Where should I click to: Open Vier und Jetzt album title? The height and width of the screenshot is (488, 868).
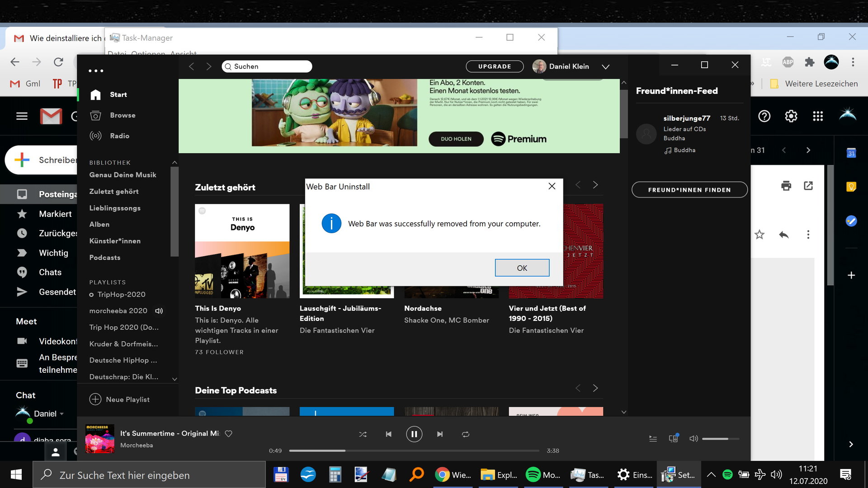[547, 313]
